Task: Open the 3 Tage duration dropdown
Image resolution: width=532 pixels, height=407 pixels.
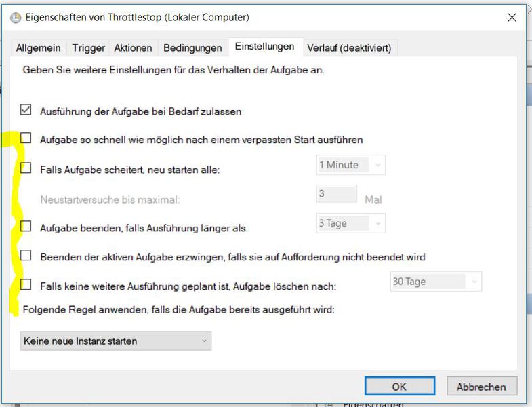Action: pos(351,223)
